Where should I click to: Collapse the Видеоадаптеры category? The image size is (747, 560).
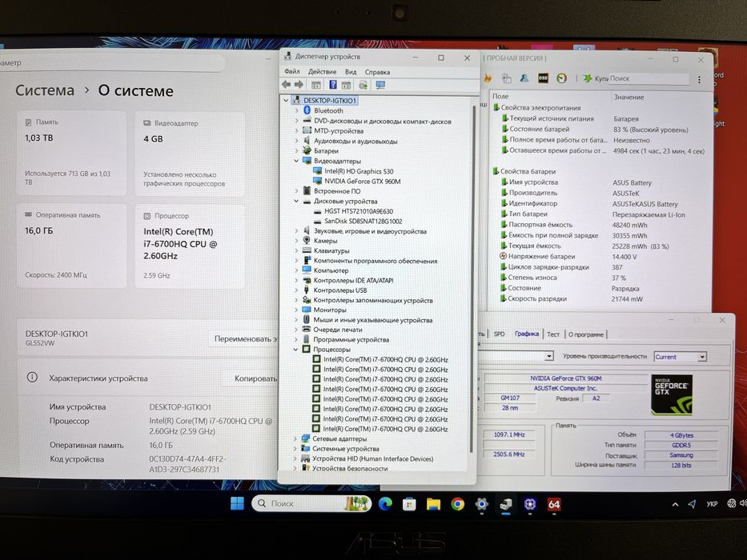click(296, 161)
